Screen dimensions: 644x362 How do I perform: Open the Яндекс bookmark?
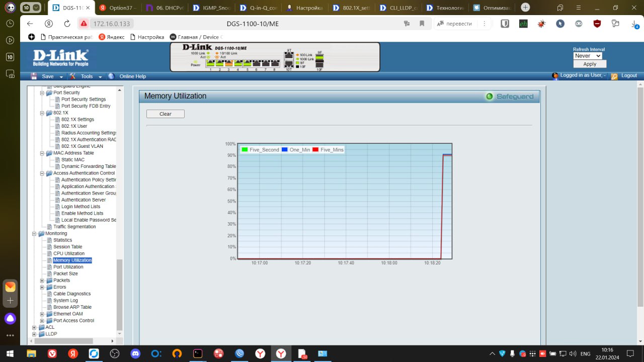pyautogui.click(x=112, y=37)
